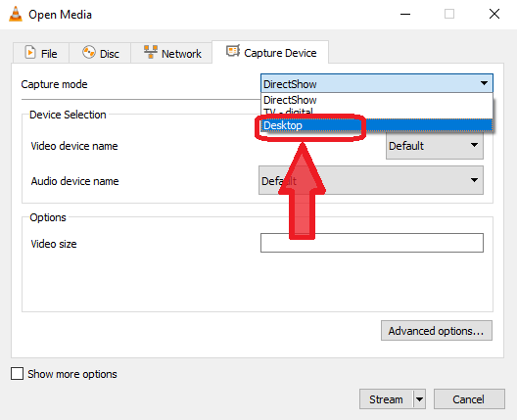The height and width of the screenshot is (420, 517).
Task: Open the Video device name dropdown
Action: pos(435,145)
